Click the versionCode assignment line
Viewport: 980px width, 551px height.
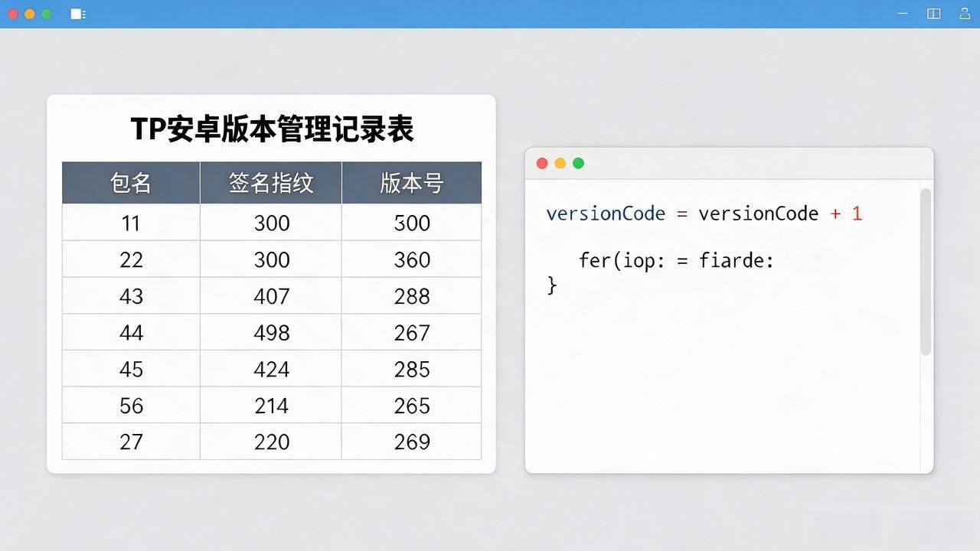(704, 214)
